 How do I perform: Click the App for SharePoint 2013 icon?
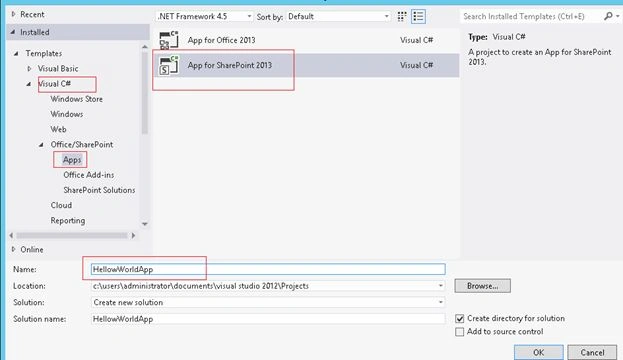point(169,65)
